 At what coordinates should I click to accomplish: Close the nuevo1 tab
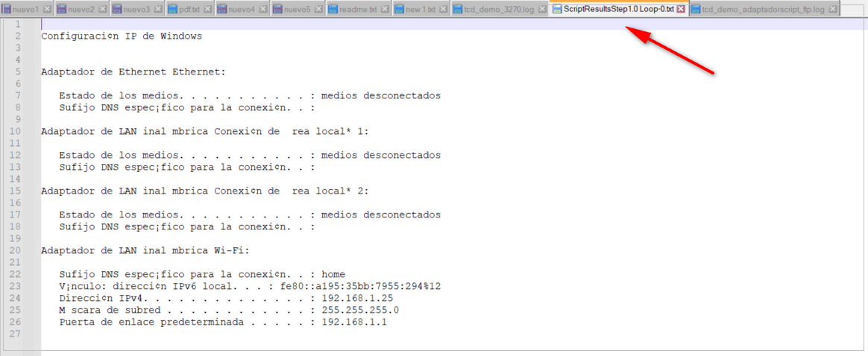(48, 10)
